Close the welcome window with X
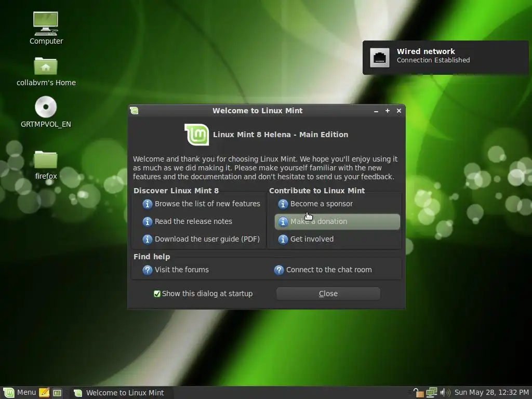This screenshot has height=399, width=532. point(399,111)
